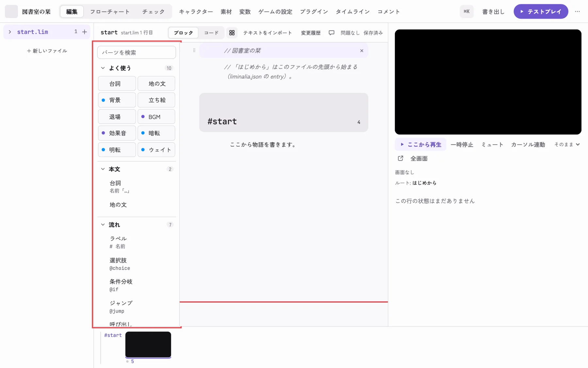Insert the BGM part button

156,117
